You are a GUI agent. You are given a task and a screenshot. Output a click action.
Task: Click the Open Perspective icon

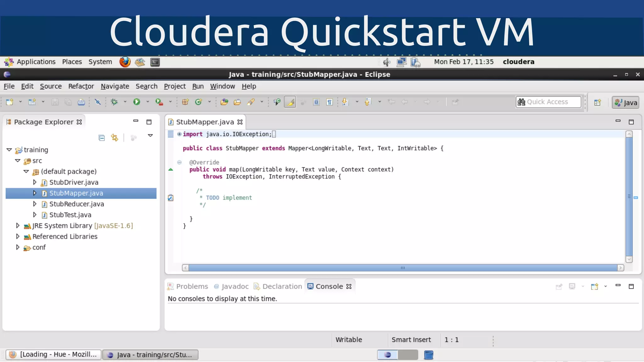click(597, 102)
